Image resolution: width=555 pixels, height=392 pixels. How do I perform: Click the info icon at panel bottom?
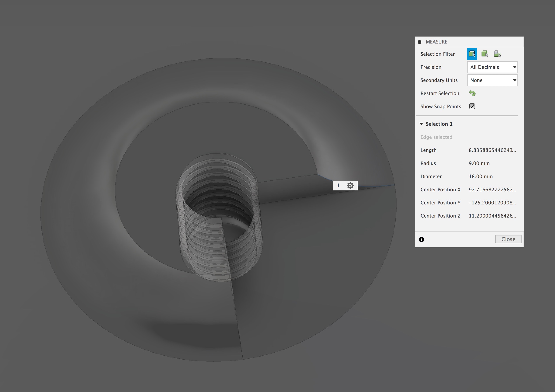pos(421,239)
